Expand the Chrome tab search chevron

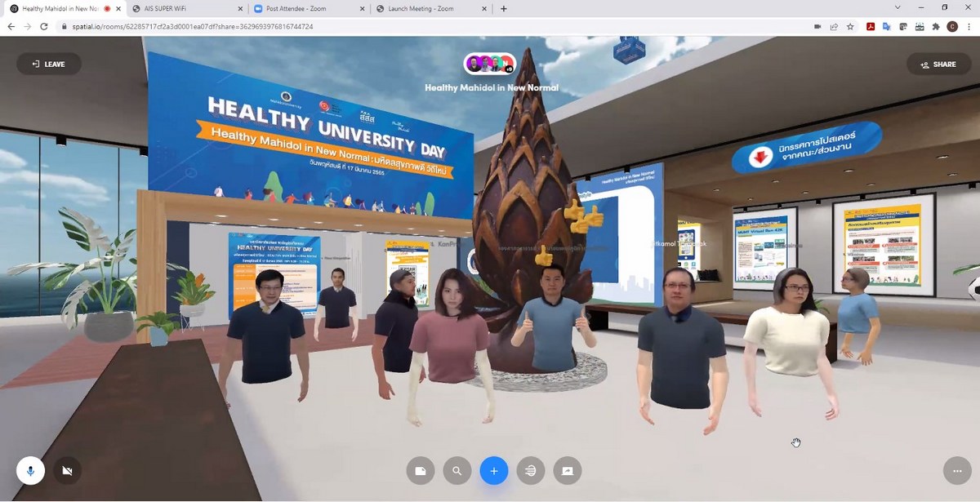coord(898,8)
